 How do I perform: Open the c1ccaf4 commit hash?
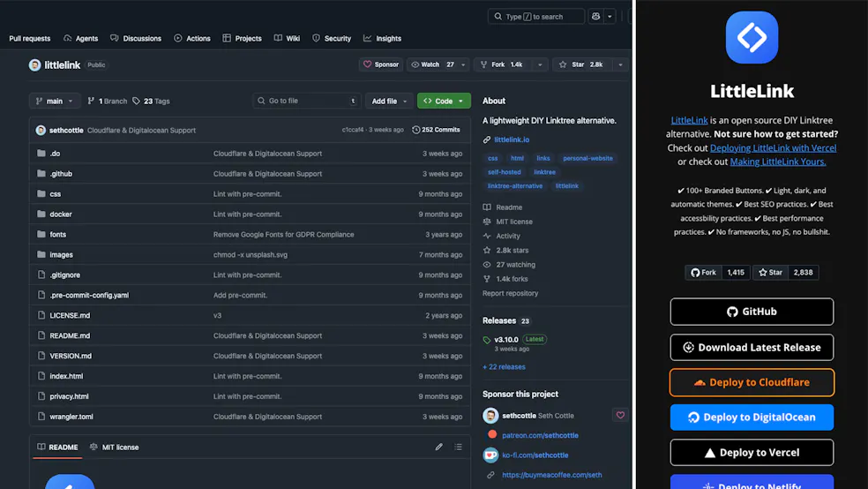[353, 130]
